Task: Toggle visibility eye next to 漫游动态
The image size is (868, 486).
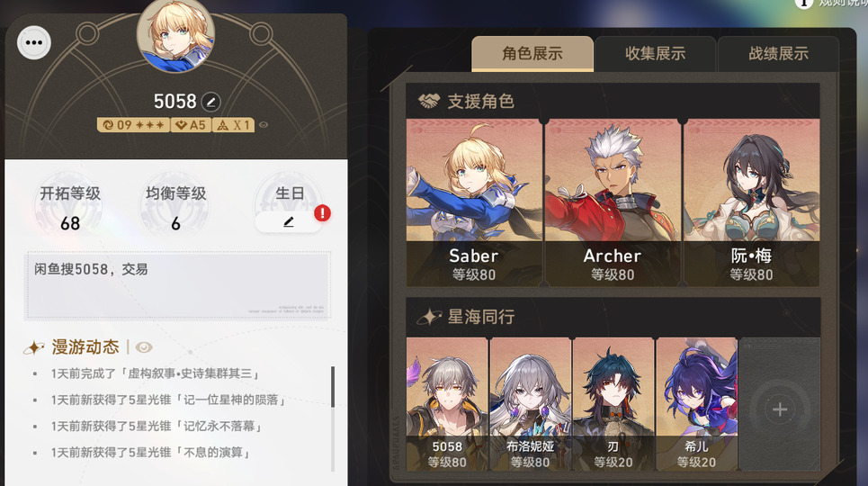Action: (x=144, y=347)
